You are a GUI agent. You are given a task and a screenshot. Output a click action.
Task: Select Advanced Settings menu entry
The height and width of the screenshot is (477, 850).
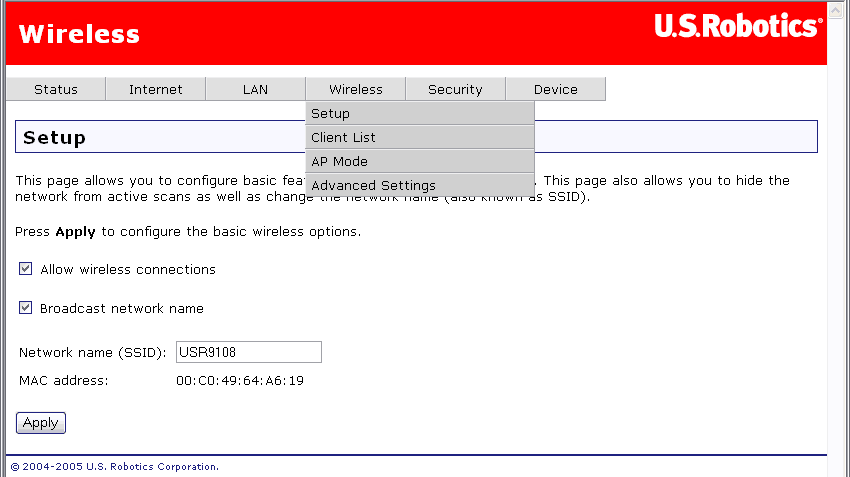point(420,185)
